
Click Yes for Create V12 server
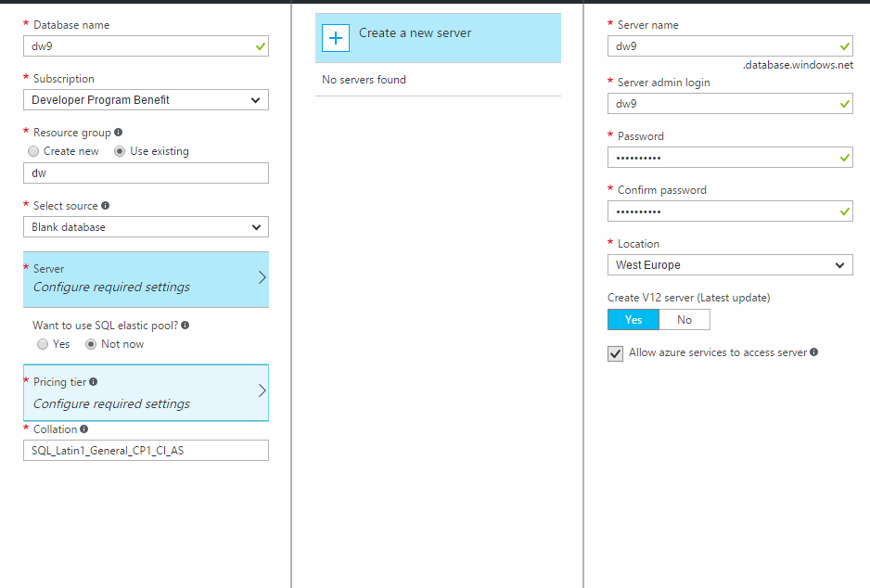click(x=633, y=320)
